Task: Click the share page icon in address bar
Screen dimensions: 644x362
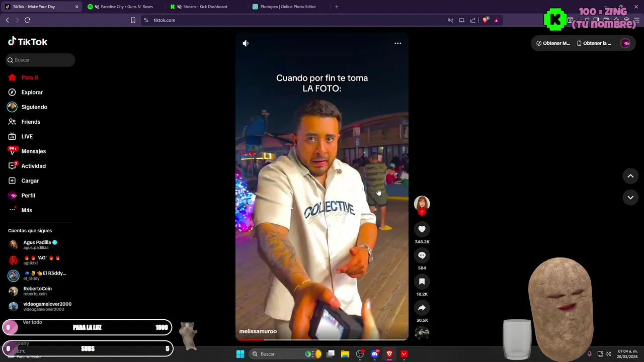Action: [x=473, y=20]
